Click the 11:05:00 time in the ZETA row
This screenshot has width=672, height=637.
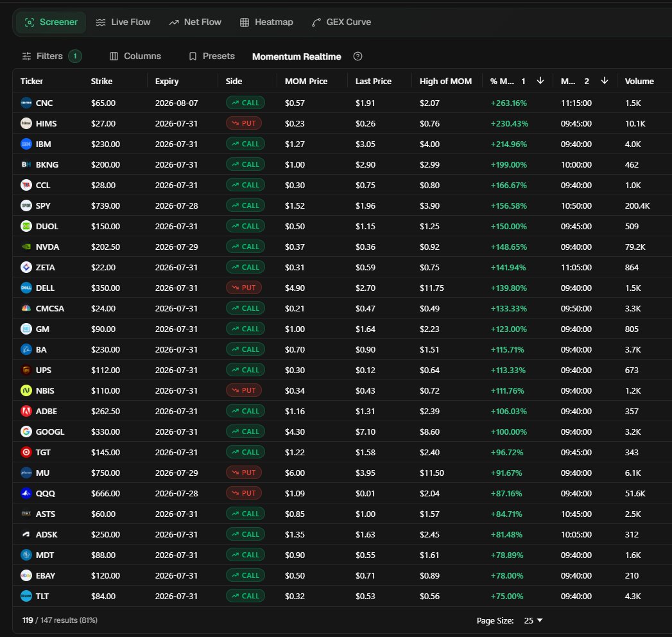coord(576,268)
